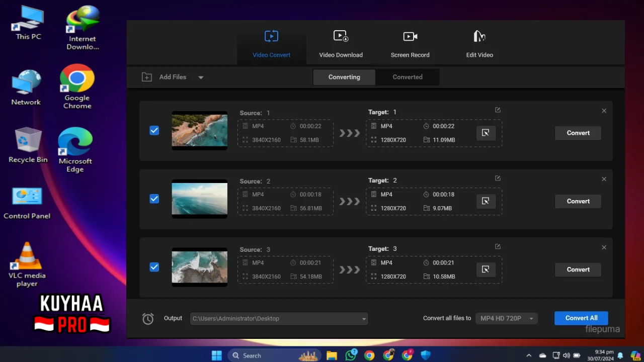Open the MP4 HD 720P format dropdown
The width and height of the screenshot is (644, 362).
pos(507,318)
